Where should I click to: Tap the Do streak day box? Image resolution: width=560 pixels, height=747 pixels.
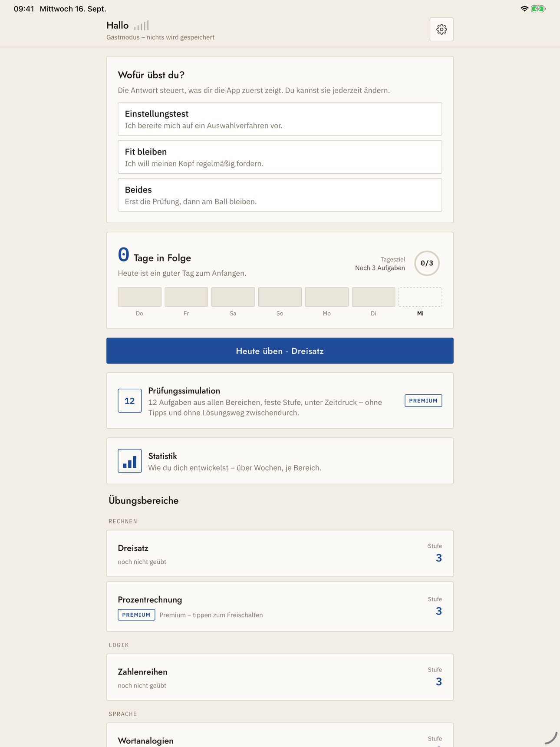pyautogui.click(x=139, y=297)
